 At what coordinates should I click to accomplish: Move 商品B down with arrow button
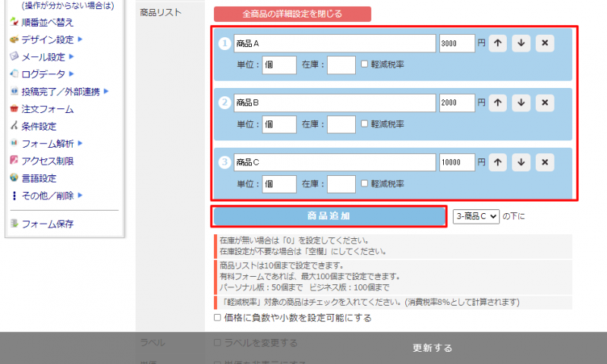[521, 102]
